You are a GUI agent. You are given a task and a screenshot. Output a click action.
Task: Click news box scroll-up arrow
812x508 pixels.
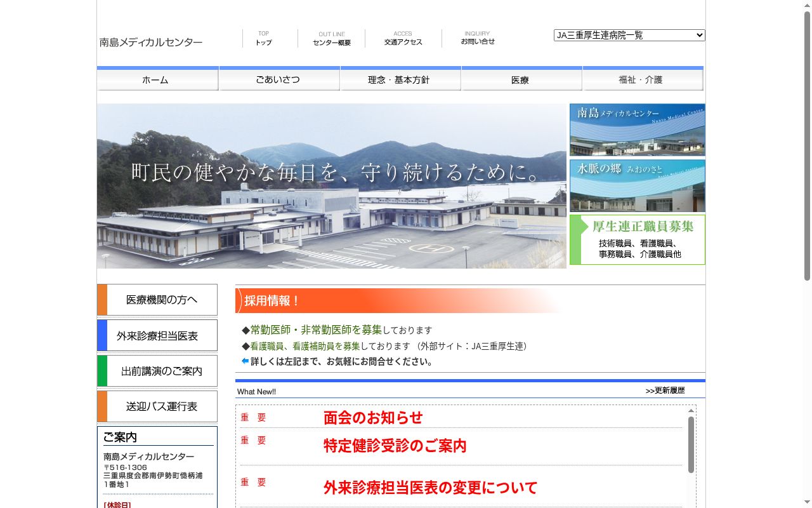691,411
